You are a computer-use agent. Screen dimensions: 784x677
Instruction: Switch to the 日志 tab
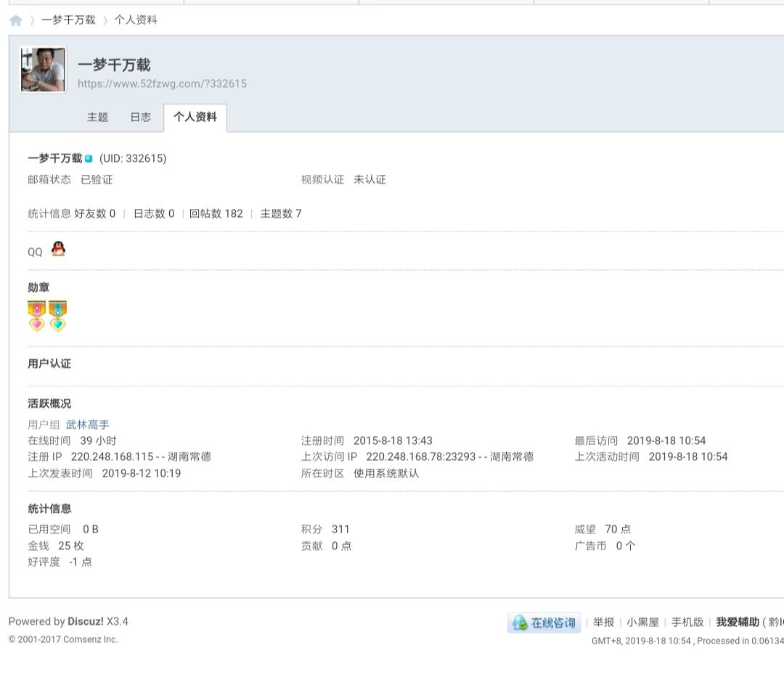point(140,117)
